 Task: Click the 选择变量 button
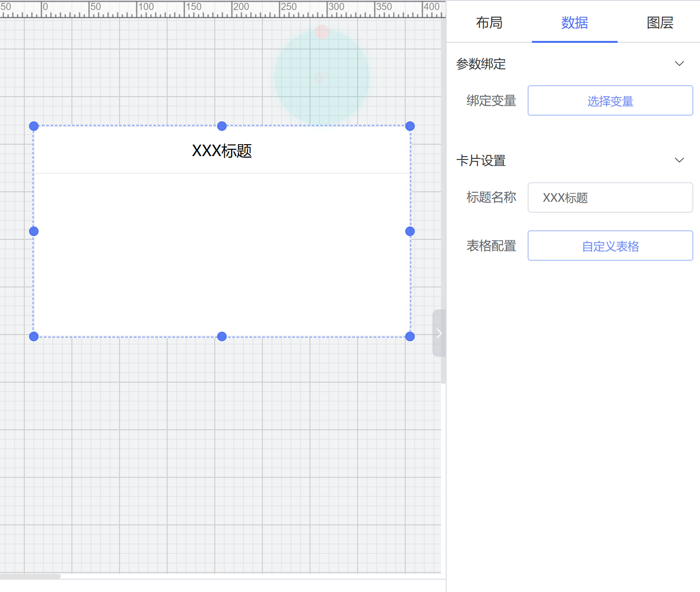[x=610, y=101]
